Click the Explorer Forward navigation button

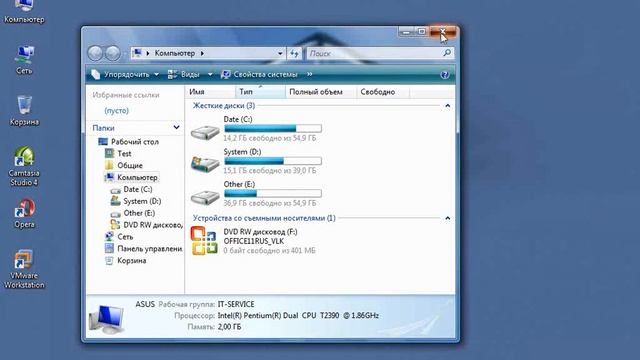tap(113, 53)
